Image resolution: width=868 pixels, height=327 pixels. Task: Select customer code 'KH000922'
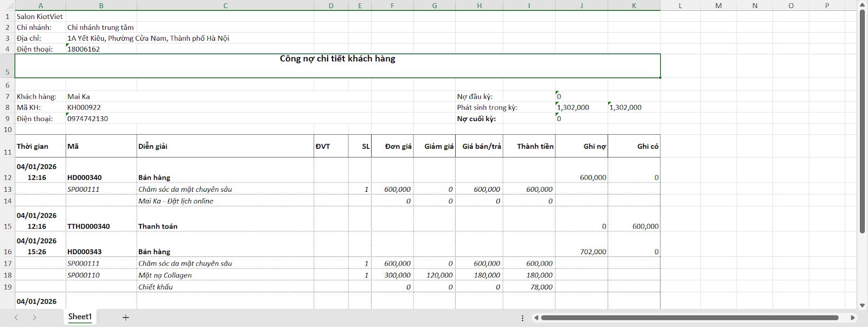point(101,108)
